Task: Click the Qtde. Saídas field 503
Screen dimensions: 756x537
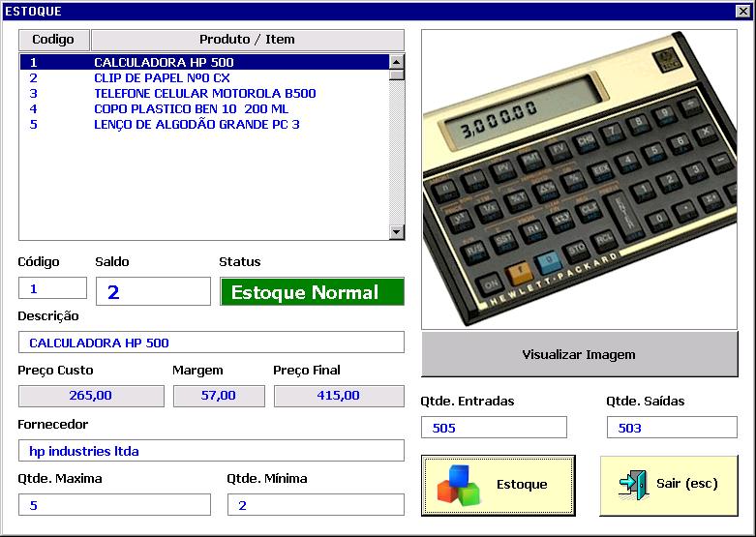Action: (x=672, y=428)
